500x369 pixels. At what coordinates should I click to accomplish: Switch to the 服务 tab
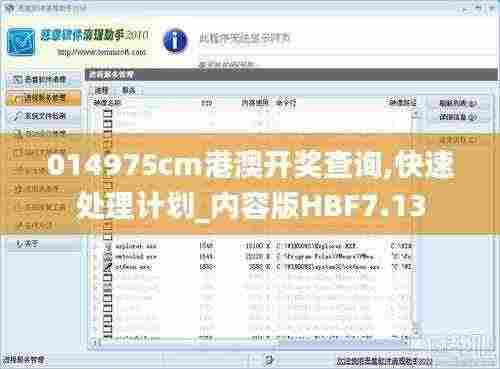[129, 90]
